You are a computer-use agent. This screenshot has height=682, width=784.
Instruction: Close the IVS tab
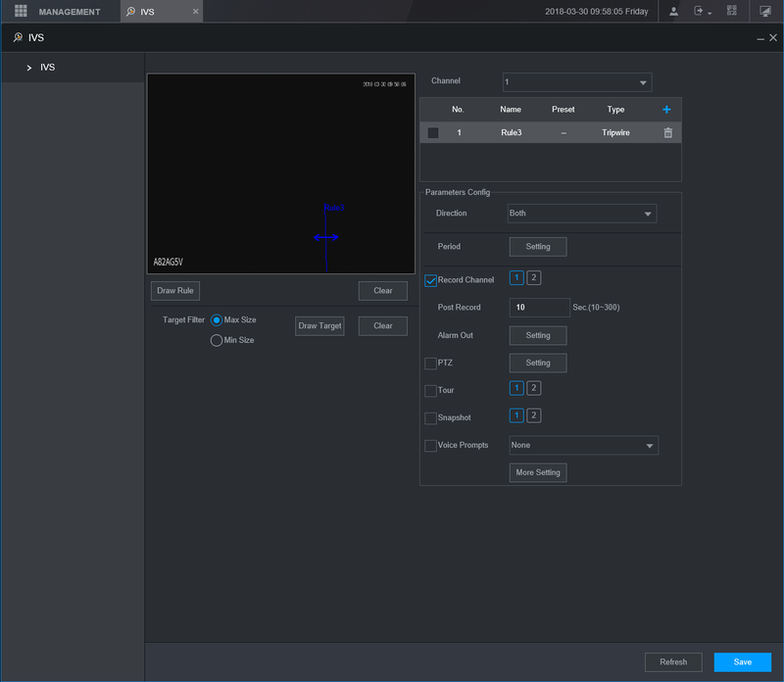coord(196,12)
